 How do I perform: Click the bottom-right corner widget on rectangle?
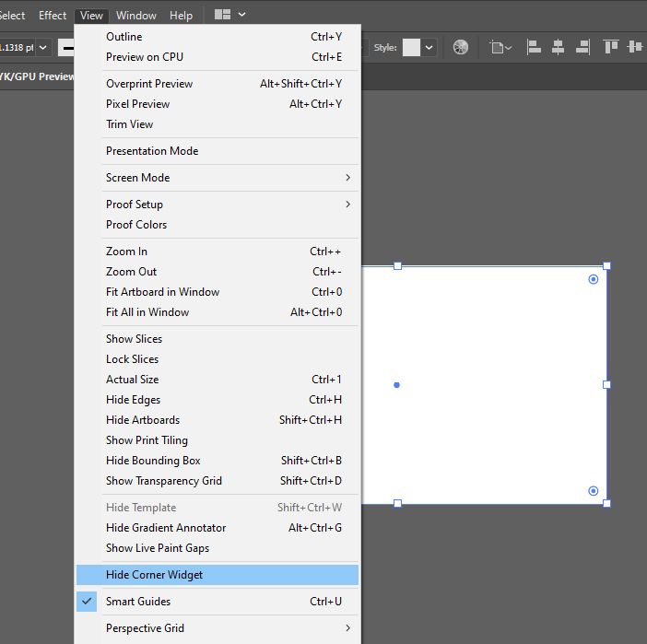point(593,490)
